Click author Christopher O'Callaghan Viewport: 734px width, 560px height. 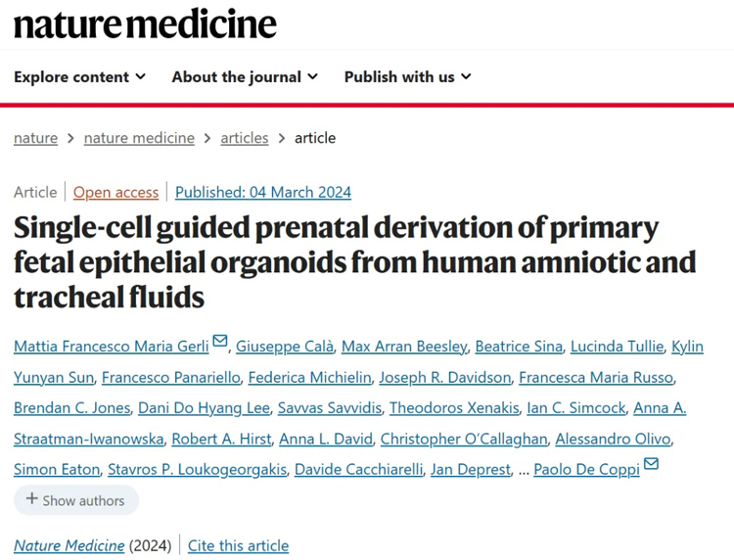point(464,439)
